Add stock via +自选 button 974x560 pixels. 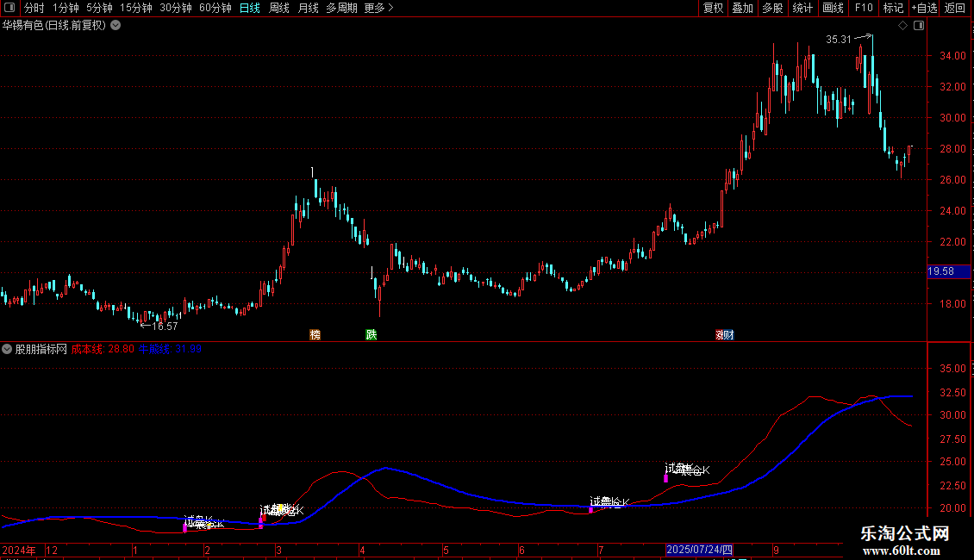924,8
